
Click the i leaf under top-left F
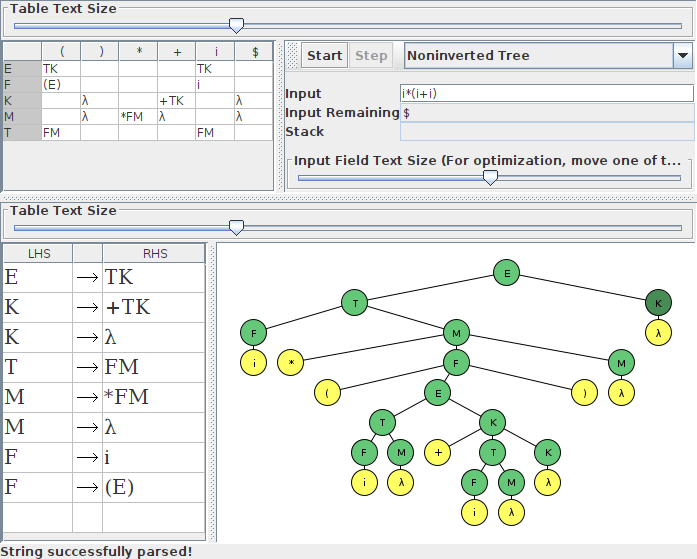tap(253, 363)
